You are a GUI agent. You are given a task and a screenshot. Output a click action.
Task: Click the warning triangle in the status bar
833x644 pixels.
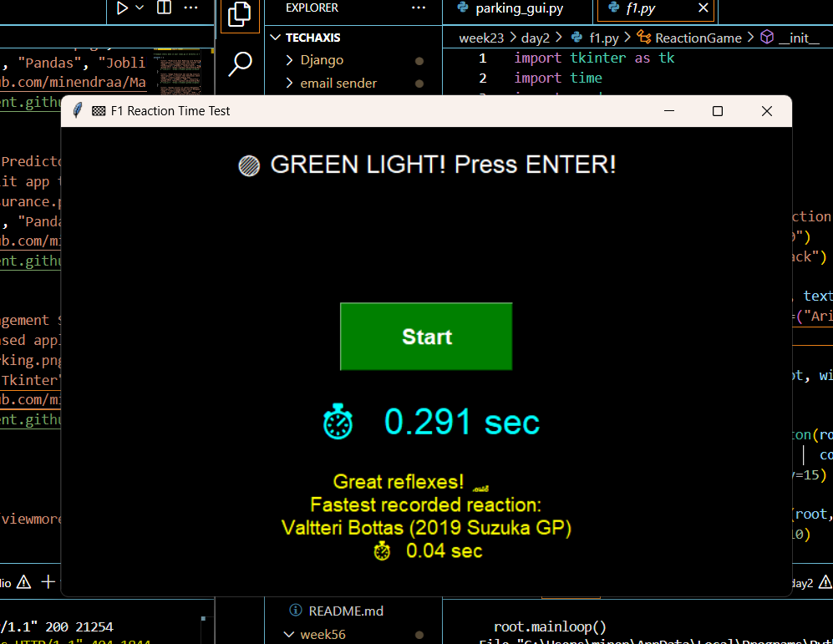click(x=23, y=581)
